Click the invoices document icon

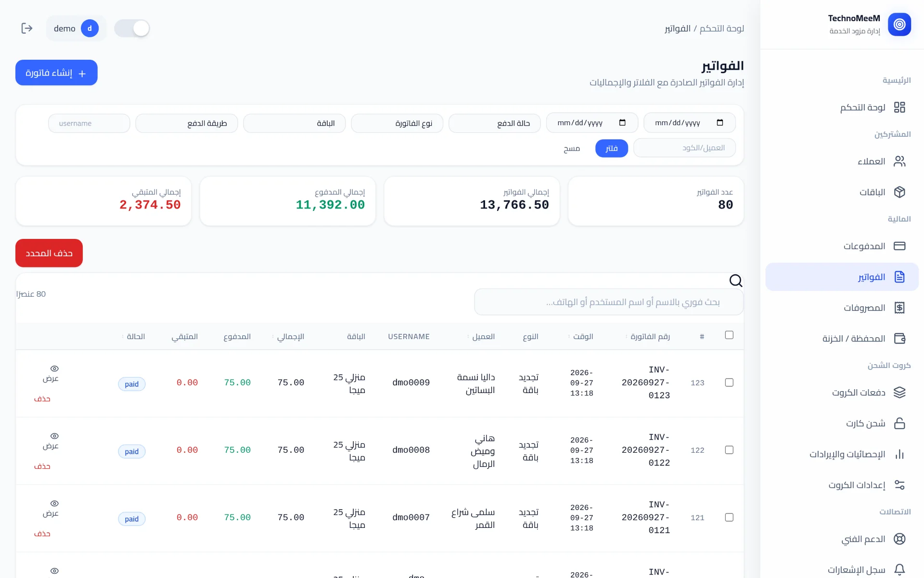899,277
